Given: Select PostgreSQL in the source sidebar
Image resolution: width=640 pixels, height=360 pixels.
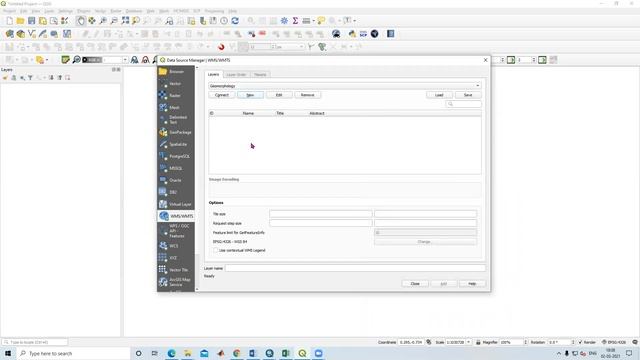Looking at the screenshot, I should pos(176,156).
